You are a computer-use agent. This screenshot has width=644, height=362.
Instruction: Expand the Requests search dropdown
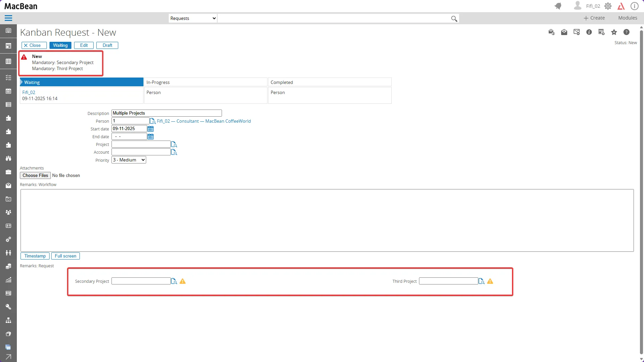[x=193, y=19]
